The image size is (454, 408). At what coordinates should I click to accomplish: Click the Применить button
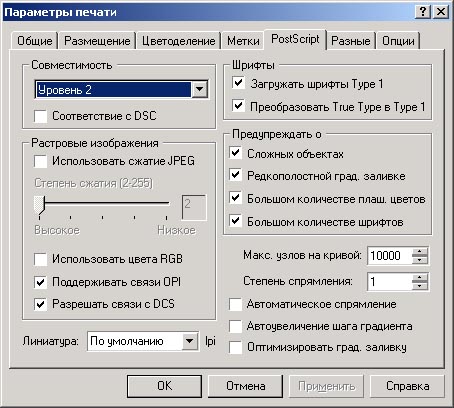(326, 386)
